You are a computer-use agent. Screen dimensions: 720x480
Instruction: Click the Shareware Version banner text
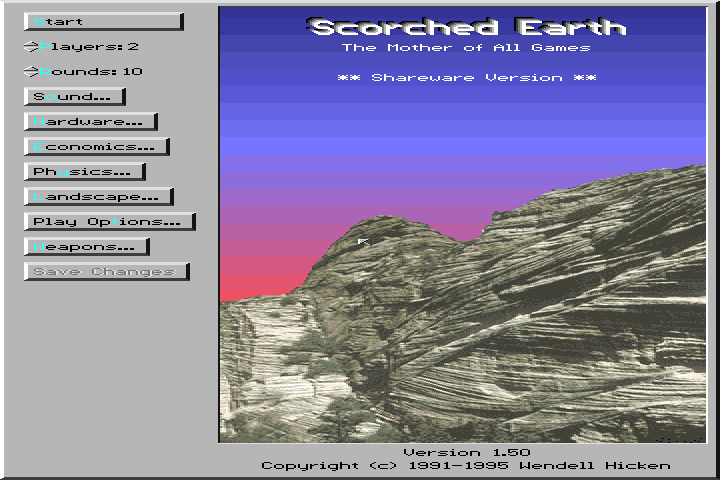pos(466,77)
